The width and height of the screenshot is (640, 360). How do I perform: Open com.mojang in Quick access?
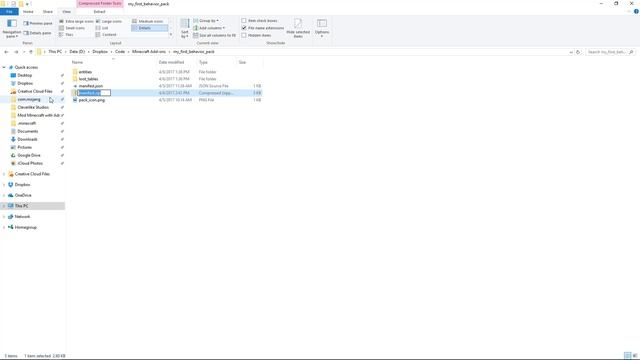pos(29,99)
